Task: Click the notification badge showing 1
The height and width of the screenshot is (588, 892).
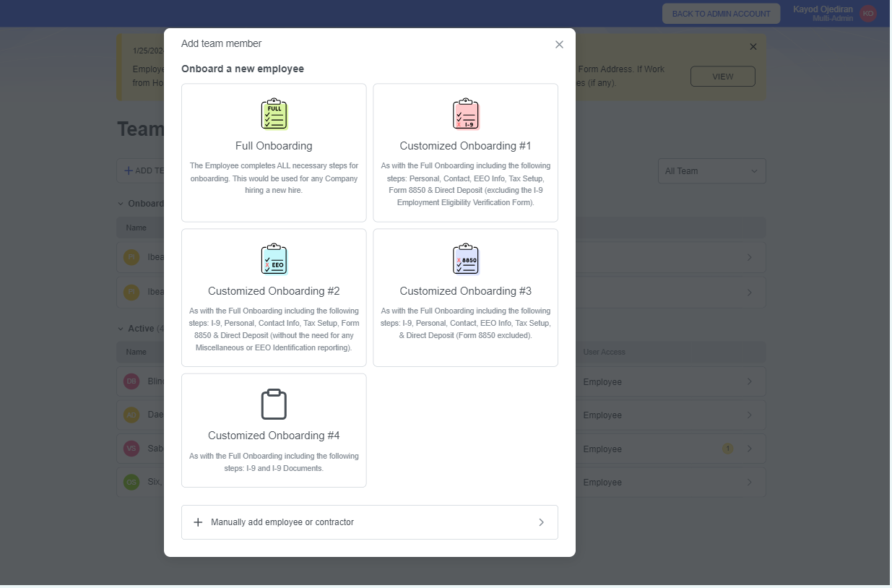Action: tap(727, 449)
